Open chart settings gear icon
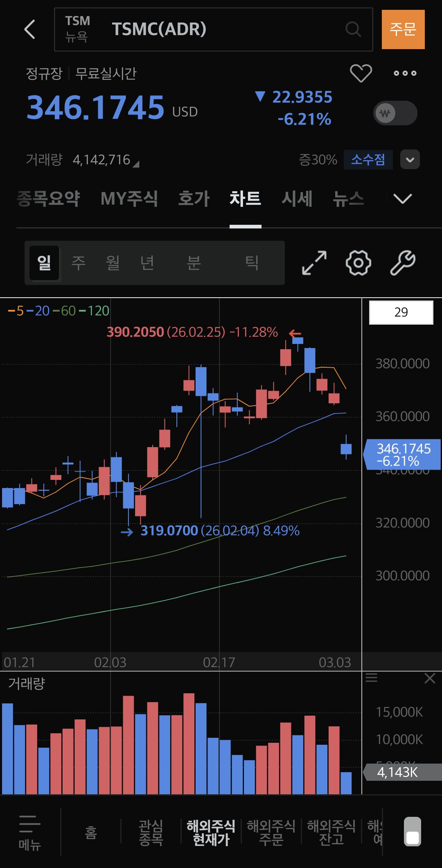 coord(359,263)
